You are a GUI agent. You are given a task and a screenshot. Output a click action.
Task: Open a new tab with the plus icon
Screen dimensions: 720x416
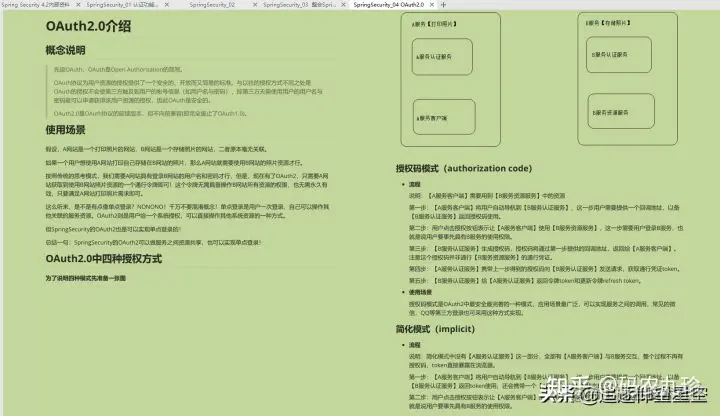click(x=443, y=5)
